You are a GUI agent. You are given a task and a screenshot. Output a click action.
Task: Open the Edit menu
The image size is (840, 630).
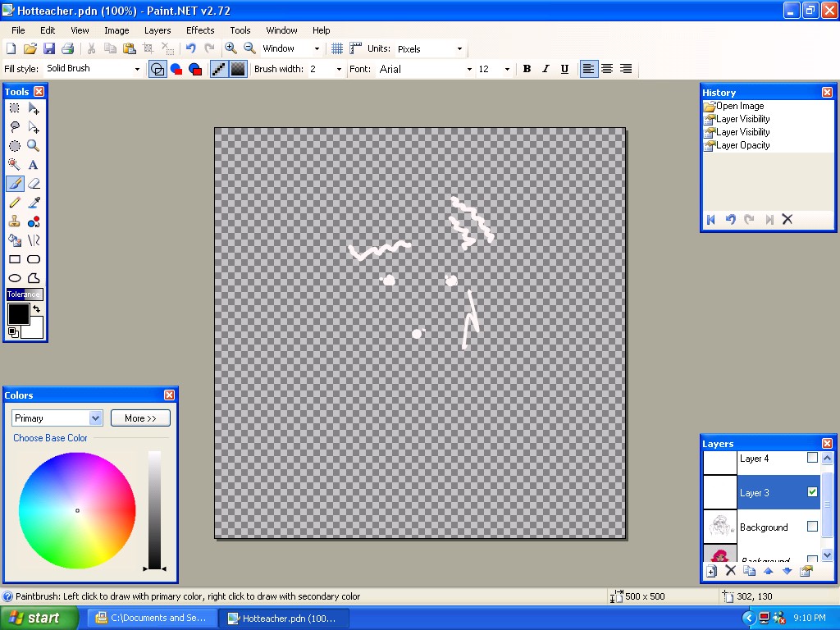click(48, 30)
